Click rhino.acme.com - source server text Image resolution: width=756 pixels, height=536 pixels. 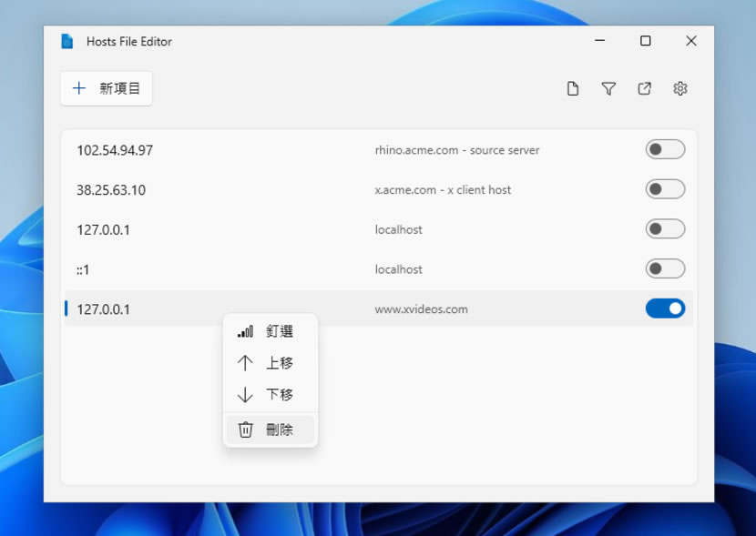point(457,150)
